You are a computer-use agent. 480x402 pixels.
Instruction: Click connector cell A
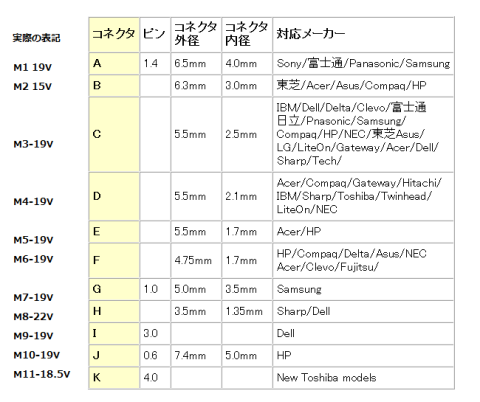click(114, 63)
